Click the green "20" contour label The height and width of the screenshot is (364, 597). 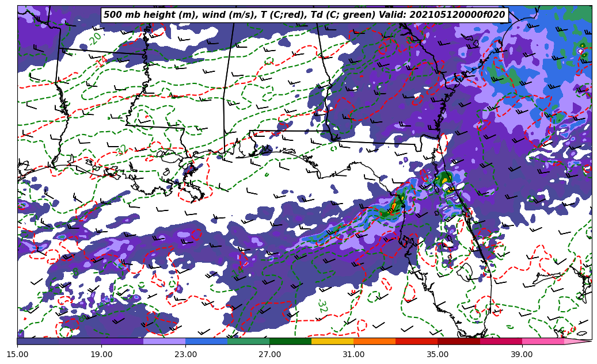coord(96,39)
